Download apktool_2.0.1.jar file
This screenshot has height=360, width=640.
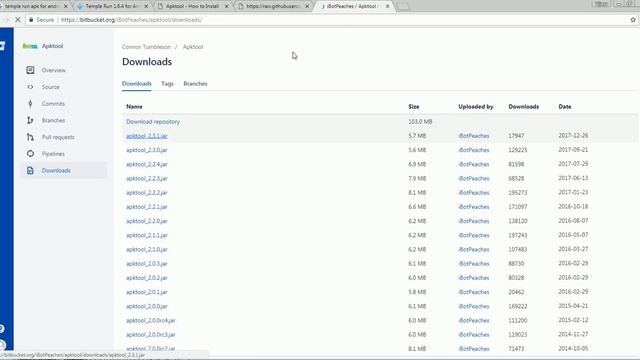(147, 292)
